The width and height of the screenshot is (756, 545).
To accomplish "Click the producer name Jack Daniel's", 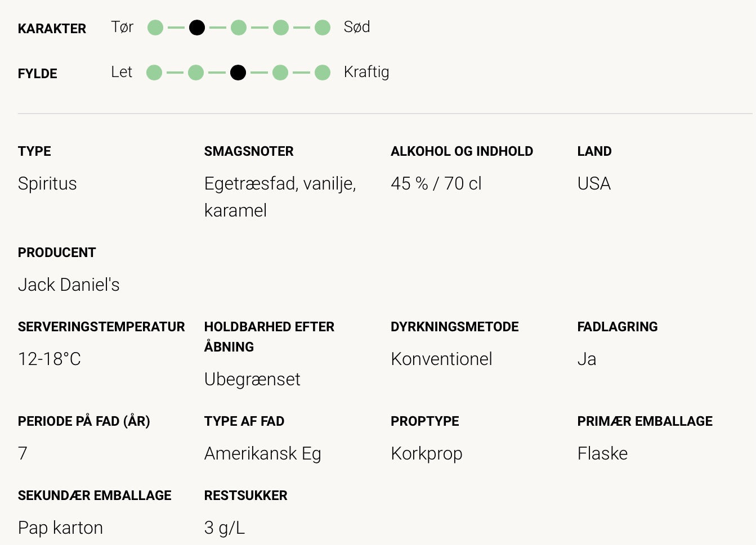I will pyautogui.click(x=69, y=285).
